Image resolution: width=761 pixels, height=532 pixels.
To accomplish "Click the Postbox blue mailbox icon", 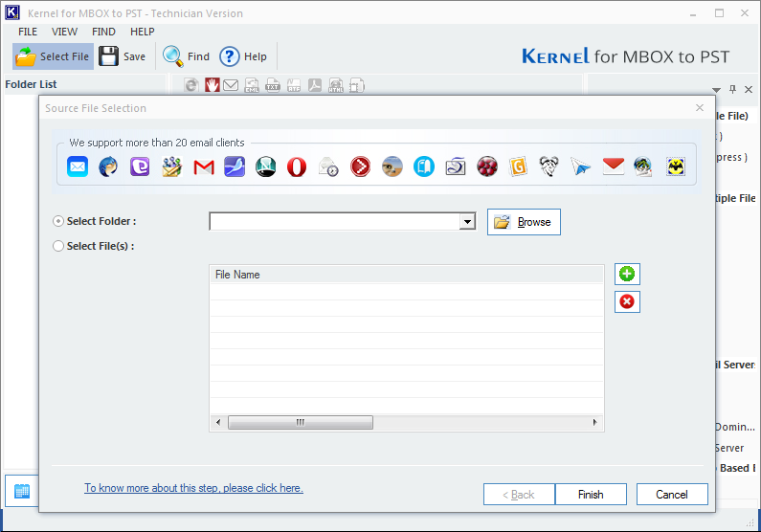I will (x=424, y=166).
